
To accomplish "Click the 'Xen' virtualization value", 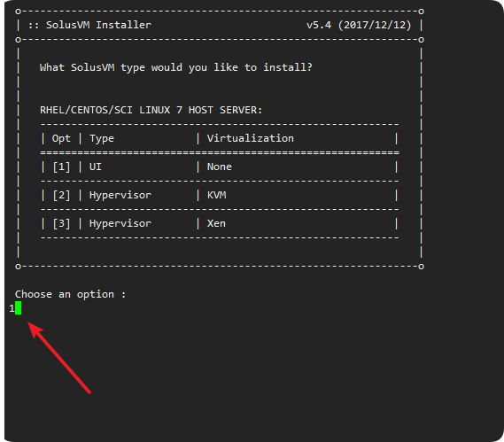I will click(x=216, y=223).
